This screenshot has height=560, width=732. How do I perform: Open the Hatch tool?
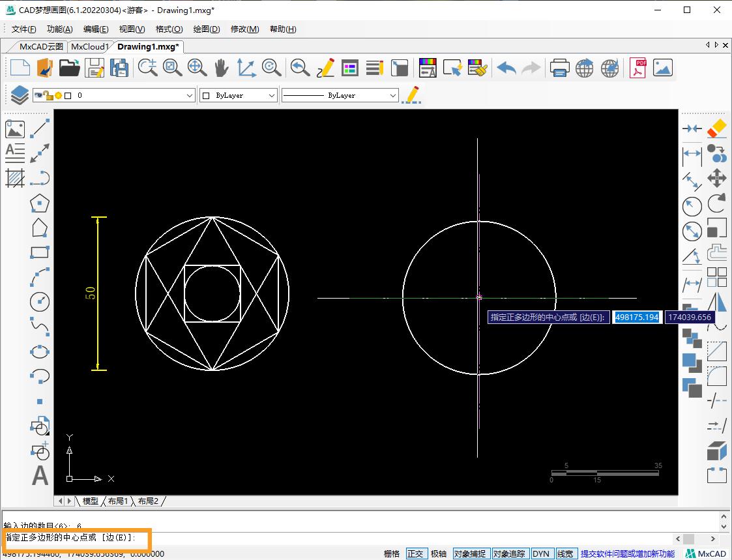(x=15, y=179)
